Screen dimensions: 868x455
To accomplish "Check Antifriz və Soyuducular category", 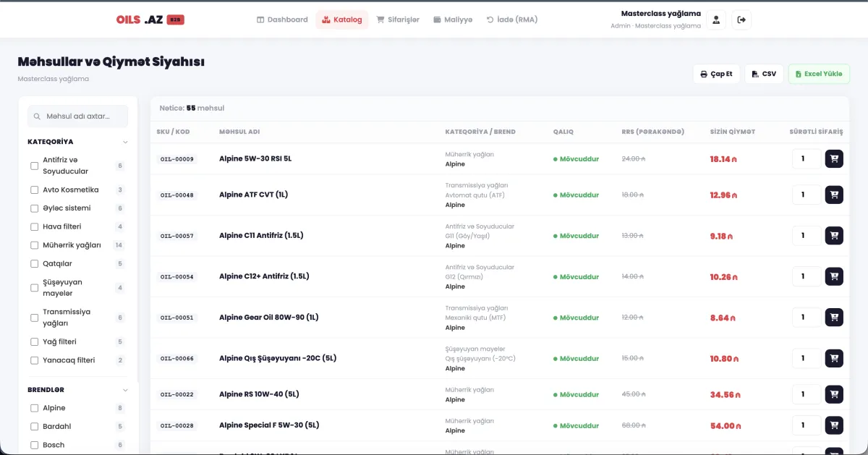I will (34, 166).
